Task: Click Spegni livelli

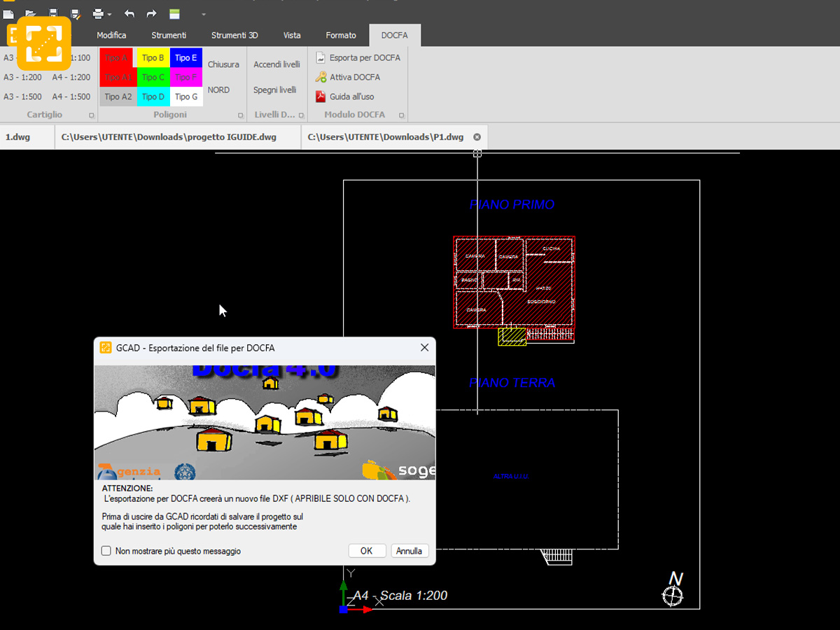Action: point(274,90)
